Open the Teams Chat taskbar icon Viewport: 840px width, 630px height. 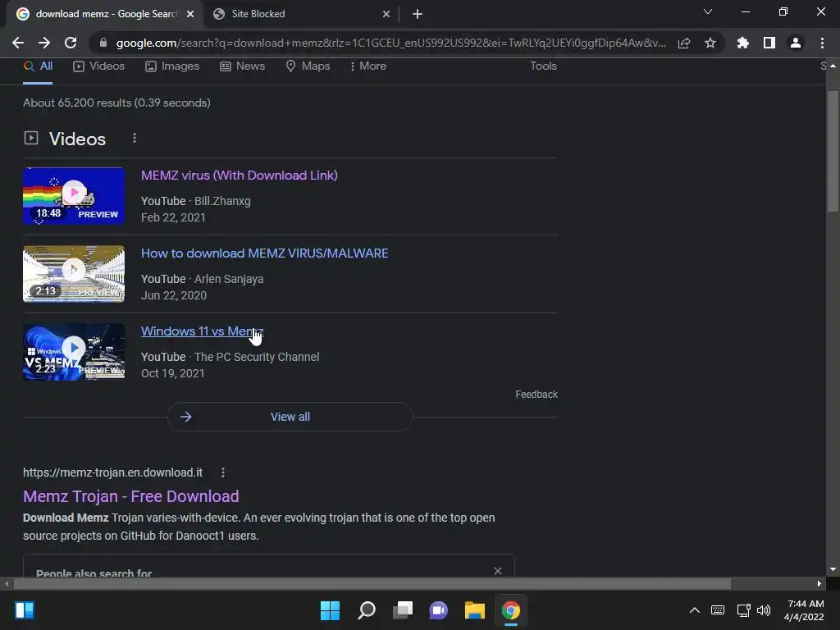point(438,610)
